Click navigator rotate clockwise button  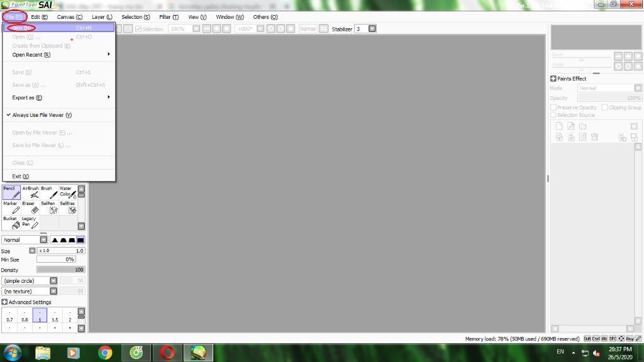(x=628, y=66)
